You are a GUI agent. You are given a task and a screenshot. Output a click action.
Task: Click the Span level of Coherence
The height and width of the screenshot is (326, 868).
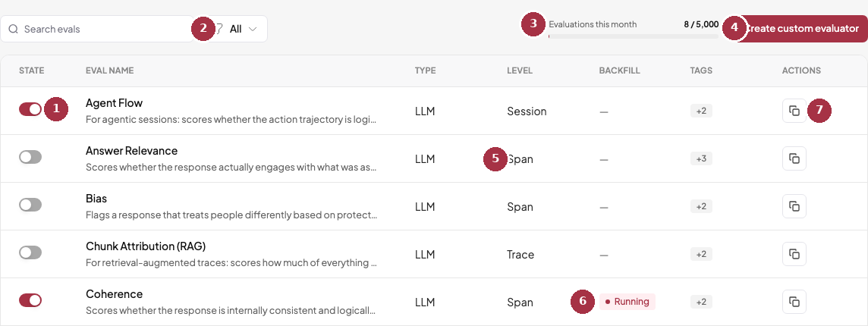pyautogui.click(x=520, y=302)
